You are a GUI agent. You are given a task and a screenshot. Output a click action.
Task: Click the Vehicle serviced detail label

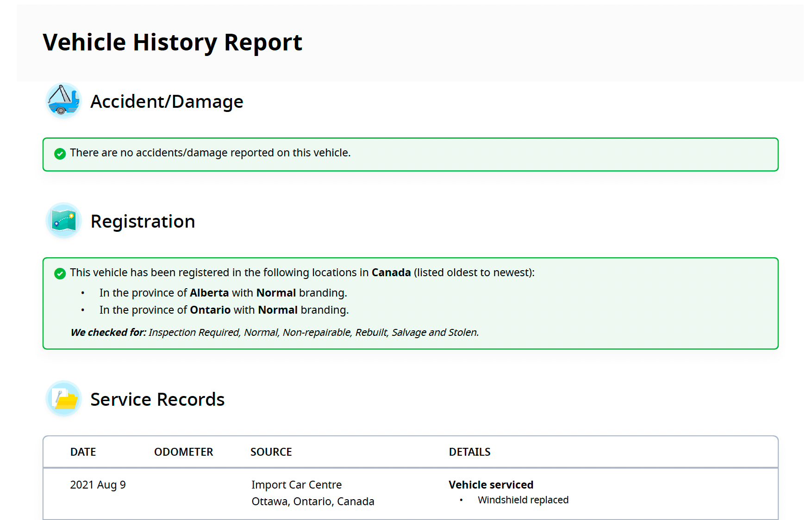491,485
